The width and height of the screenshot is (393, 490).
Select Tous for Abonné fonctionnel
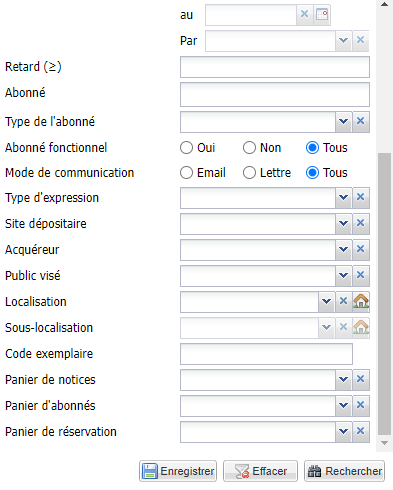pyautogui.click(x=312, y=148)
